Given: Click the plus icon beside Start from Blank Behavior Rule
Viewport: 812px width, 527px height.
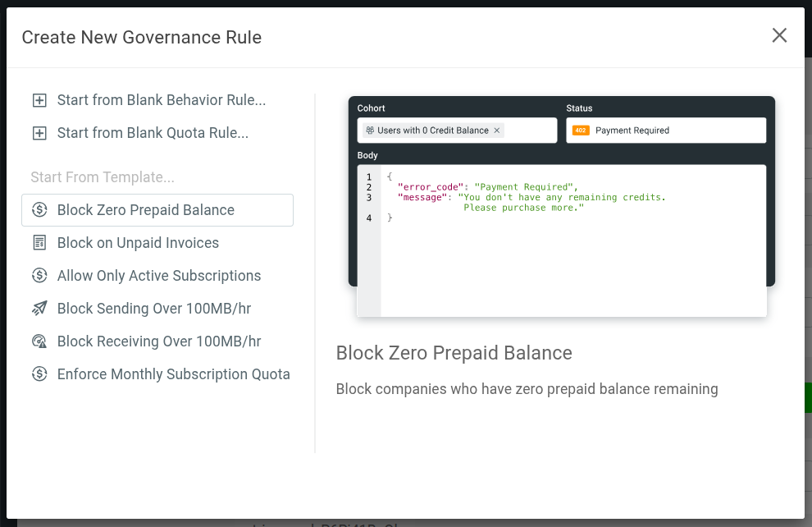Looking at the screenshot, I should (x=39, y=99).
